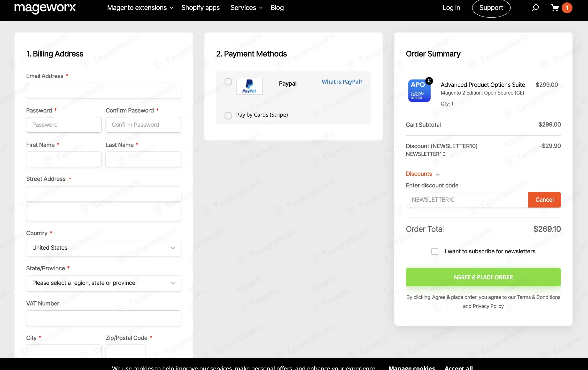This screenshot has height=370, width=588.
Task: Click the Order Total amount $269.10
Action: 547,229
